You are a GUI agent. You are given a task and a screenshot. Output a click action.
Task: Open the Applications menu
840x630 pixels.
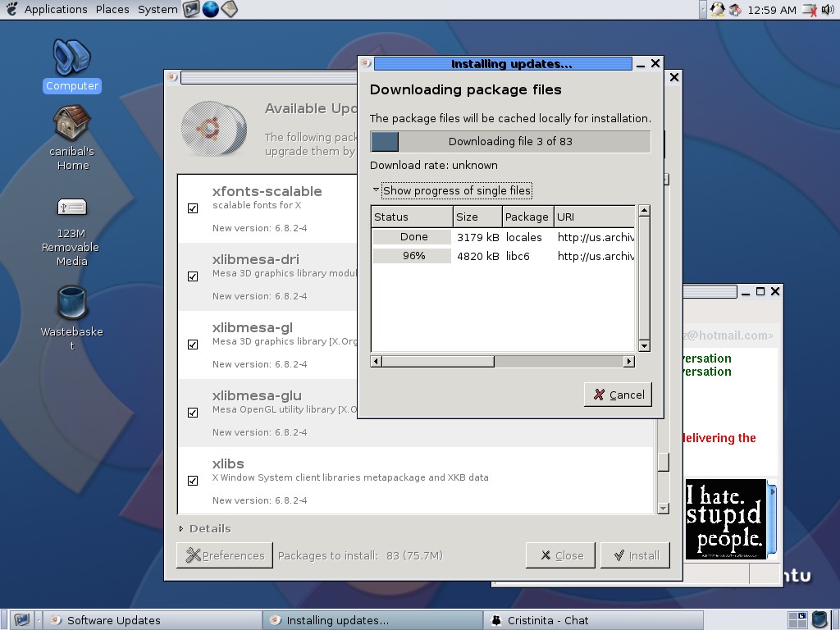click(55, 10)
